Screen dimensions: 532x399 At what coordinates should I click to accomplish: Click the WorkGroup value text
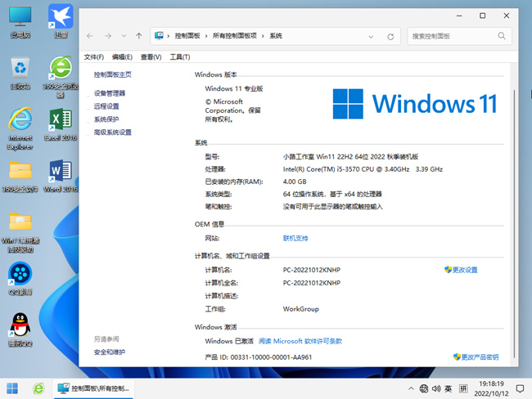(x=301, y=309)
